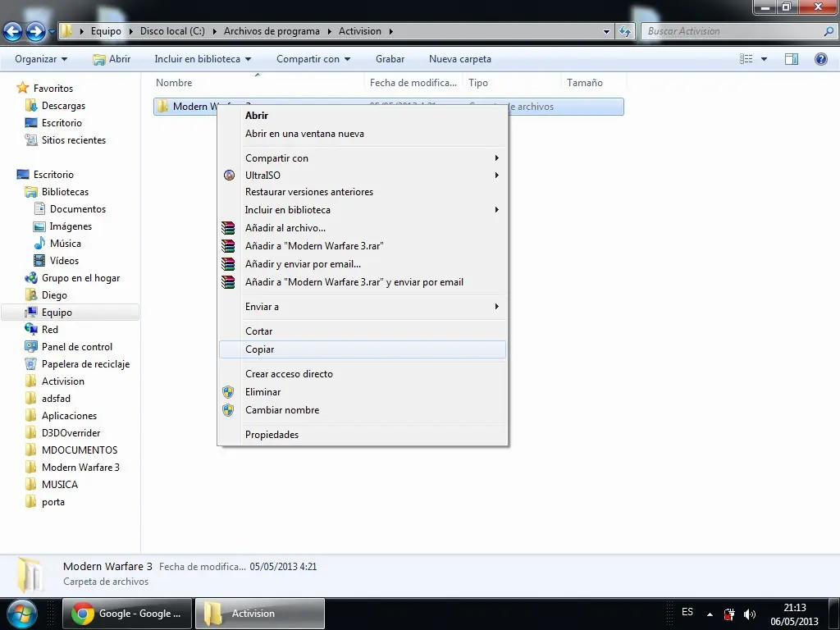Click shield icon next to Cambiar nombre

(x=228, y=410)
